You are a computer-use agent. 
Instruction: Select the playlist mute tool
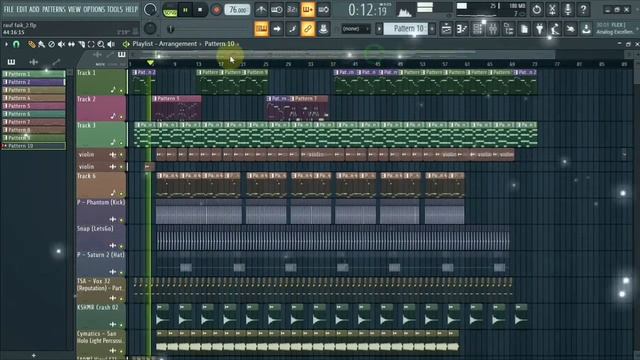point(61,44)
